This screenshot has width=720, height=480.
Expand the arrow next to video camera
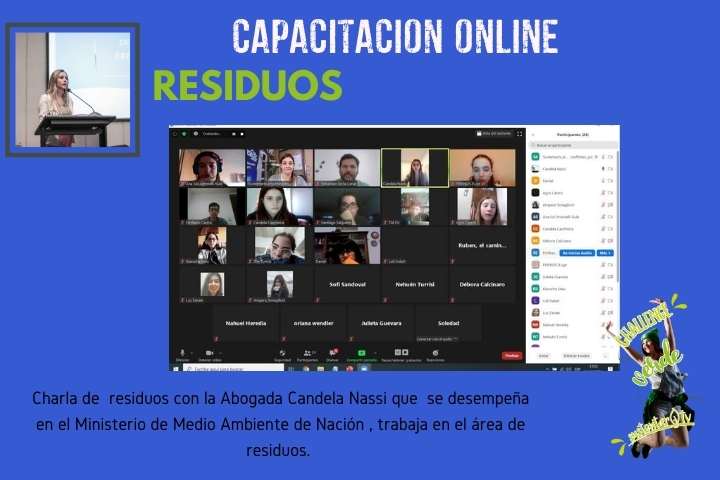pos(219,353)
